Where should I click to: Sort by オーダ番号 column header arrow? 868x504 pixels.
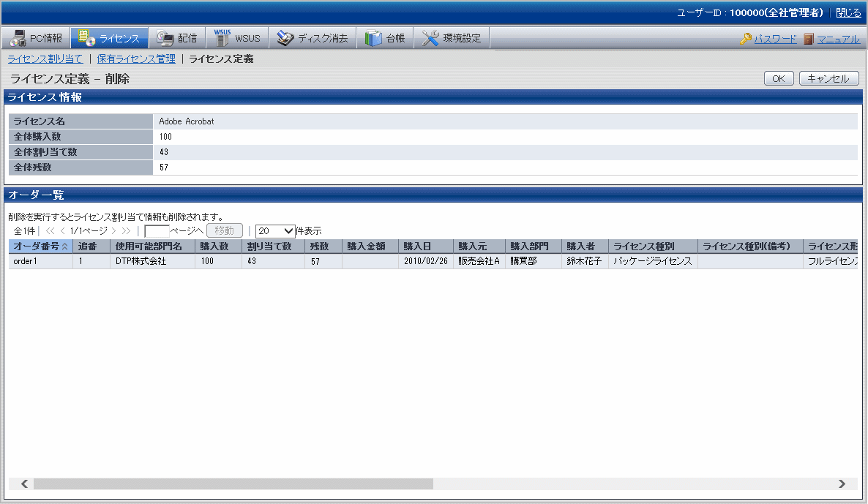click(x=65, y=247)
